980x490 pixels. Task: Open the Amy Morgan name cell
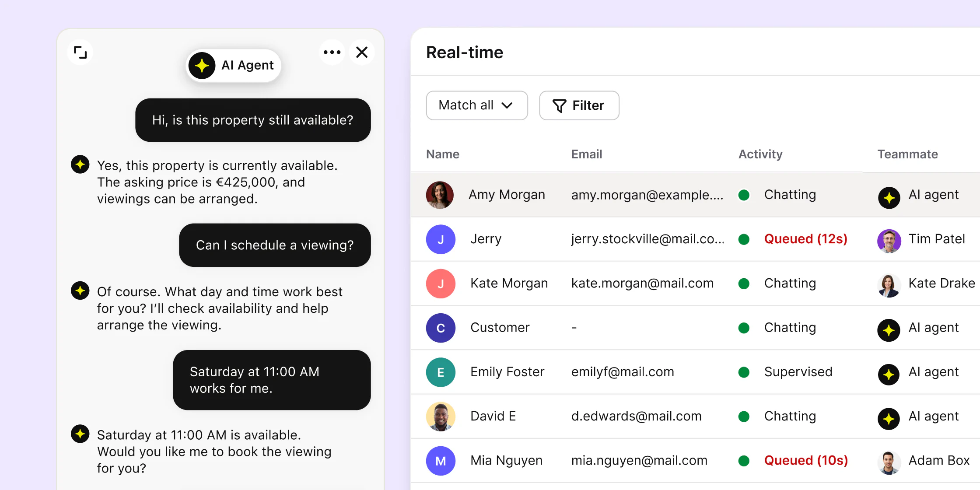point(507,195)
